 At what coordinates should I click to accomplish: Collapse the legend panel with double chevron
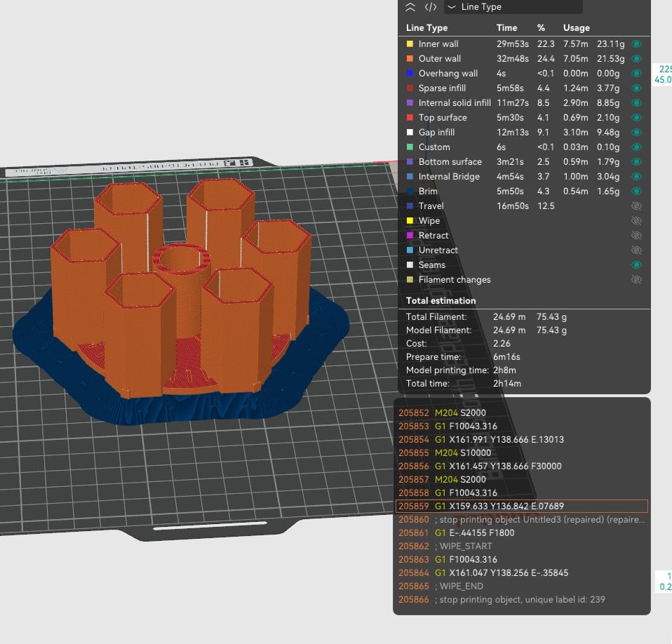click(410, 7)
